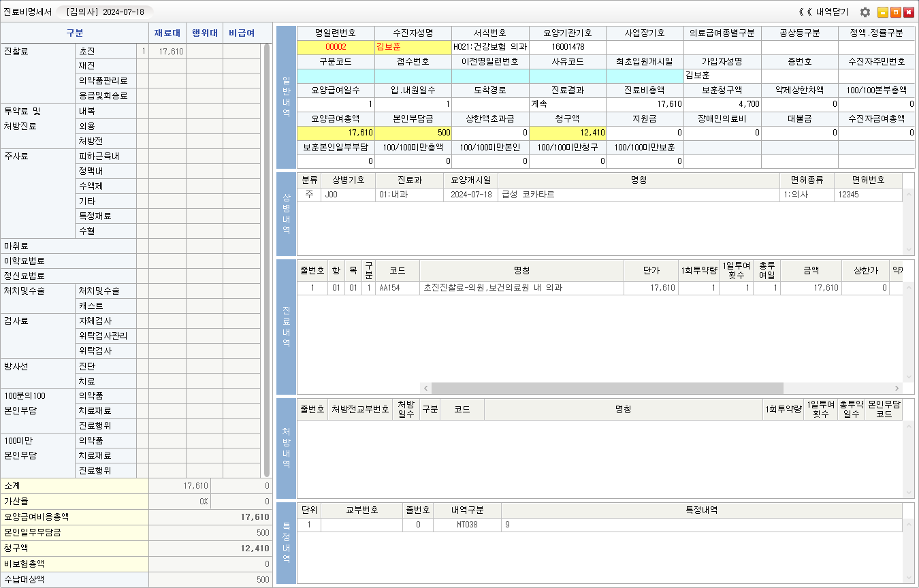The image size is (919, 588).
Task: Click the red close window button
Action: coord(909,12)
